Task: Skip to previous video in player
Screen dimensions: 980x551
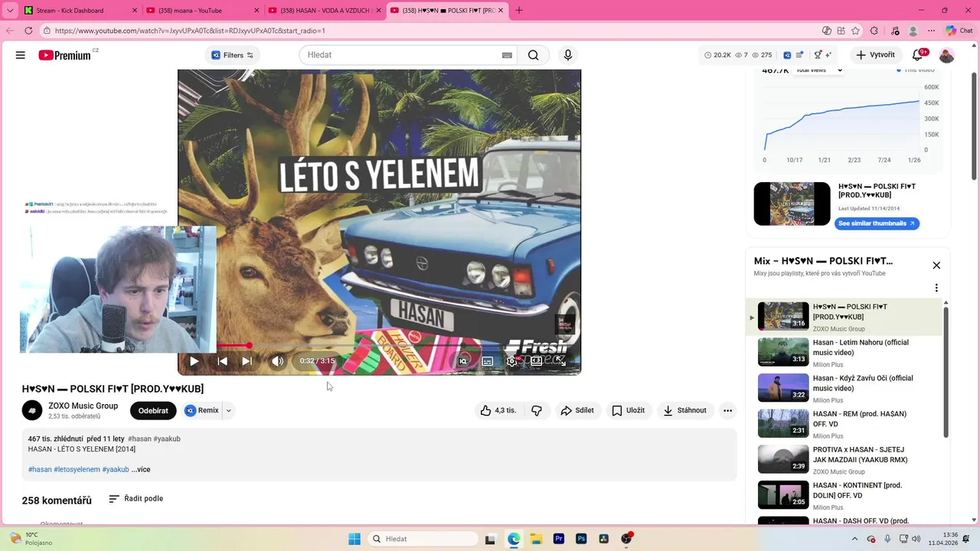Action: tap(222, 361)
